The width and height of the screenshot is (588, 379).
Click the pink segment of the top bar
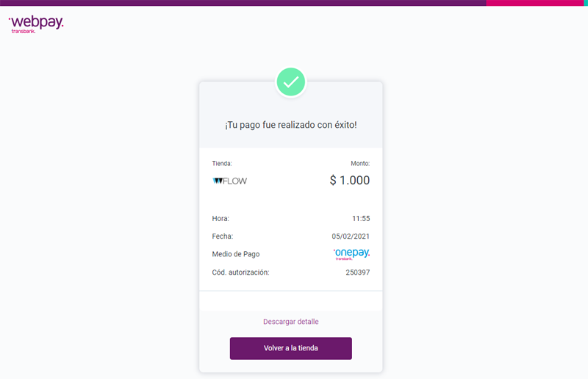[535, 3]
